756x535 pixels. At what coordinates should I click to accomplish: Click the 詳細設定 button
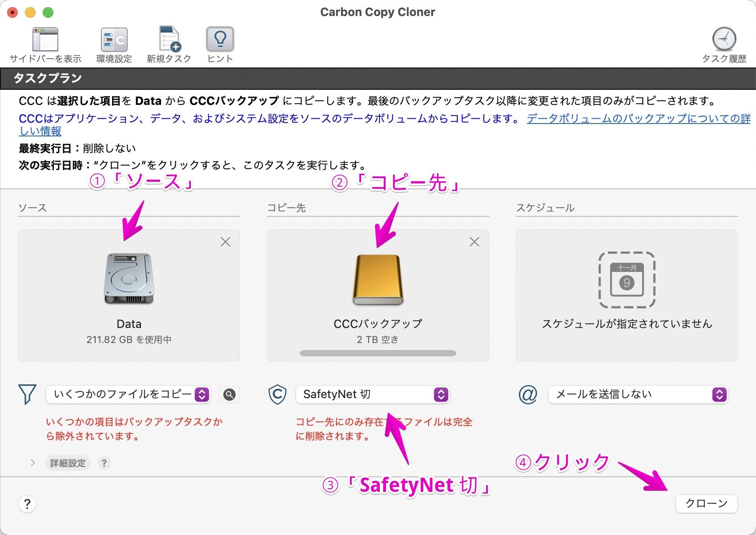coord(68,463)
